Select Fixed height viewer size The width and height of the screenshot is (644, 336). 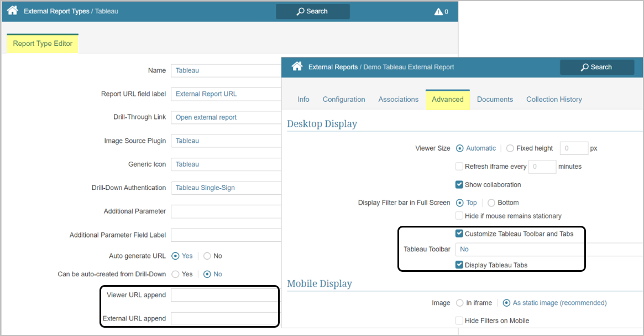pos(510,148)
